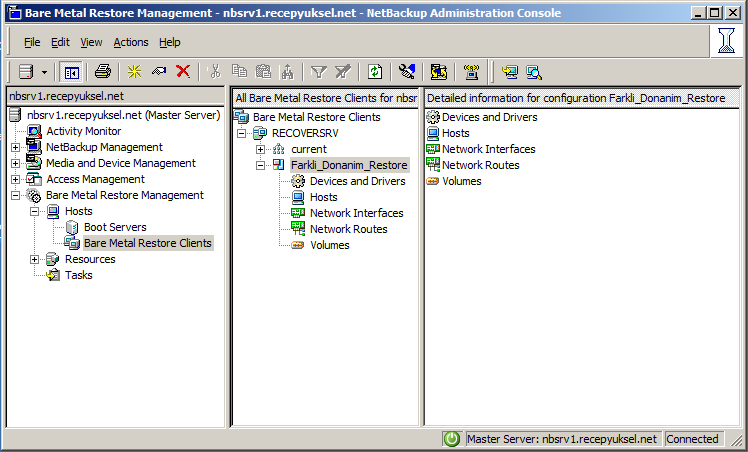
Task: Open the File menu
Action: click(x=32, y=42)
